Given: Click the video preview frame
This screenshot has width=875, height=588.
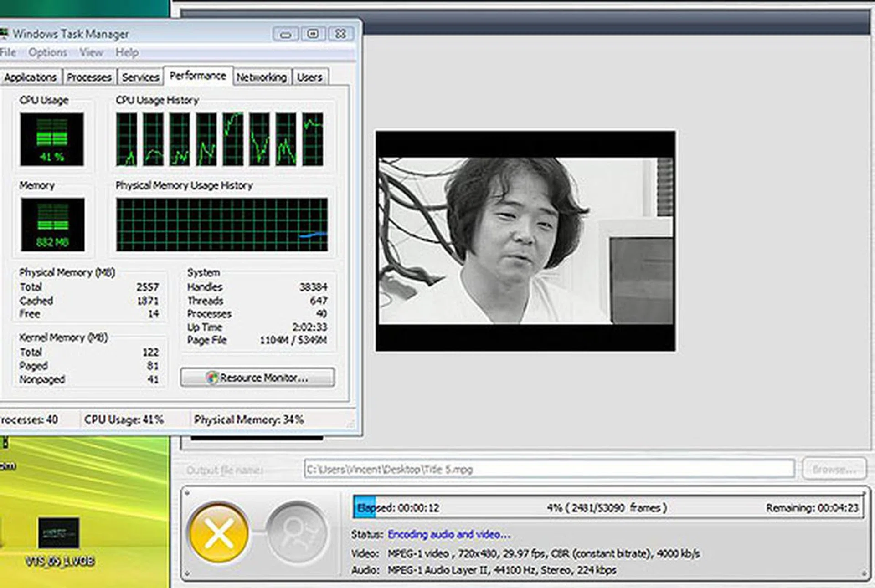Looking at the screenshot, I should [x=525, y=241].
